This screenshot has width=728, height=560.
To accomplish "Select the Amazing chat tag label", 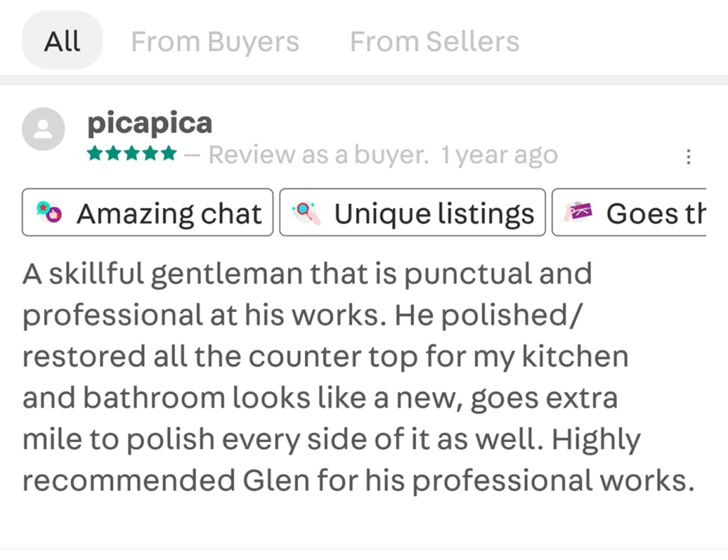I will (x=169, y=212).
